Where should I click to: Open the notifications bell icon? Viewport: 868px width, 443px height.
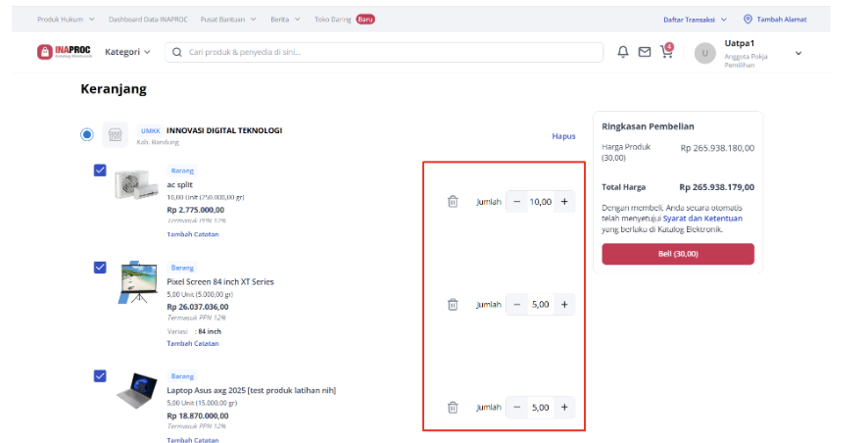click(x=623, y=52)
